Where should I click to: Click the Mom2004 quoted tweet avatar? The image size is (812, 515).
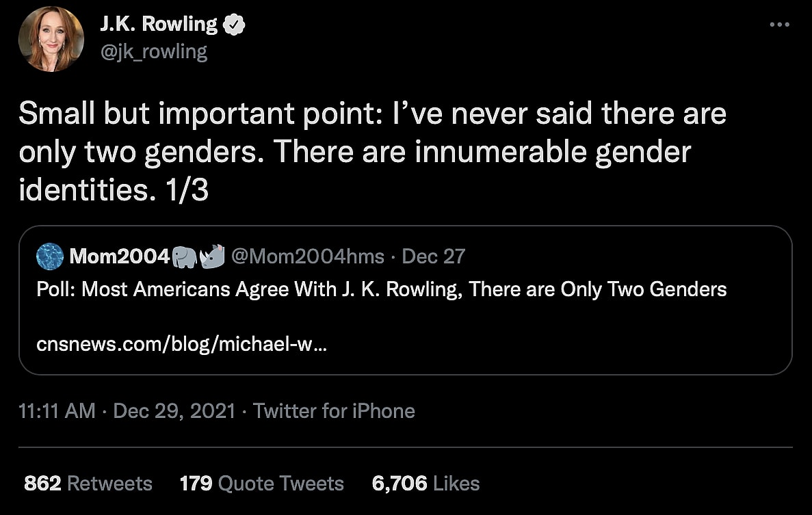(x=49, y=256)
